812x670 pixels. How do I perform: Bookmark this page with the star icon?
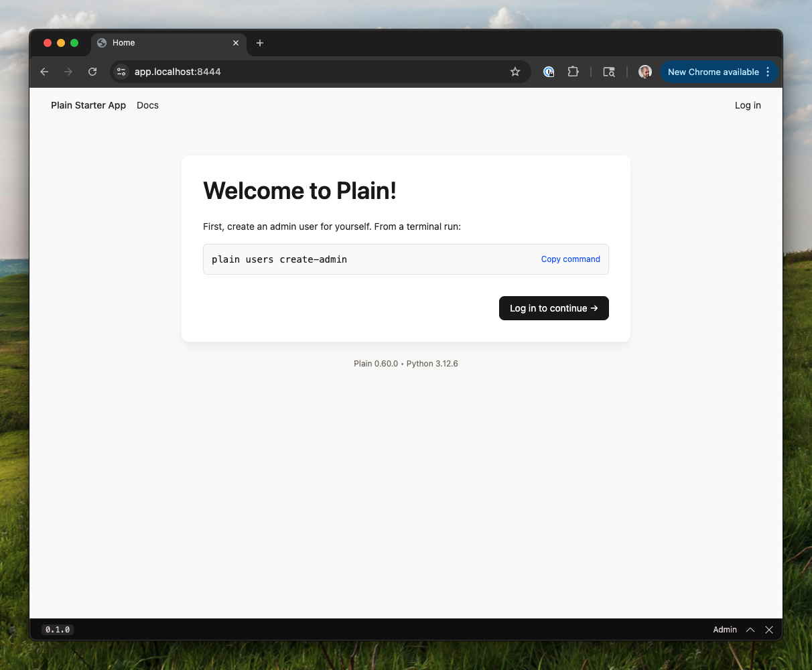(515, 72)
